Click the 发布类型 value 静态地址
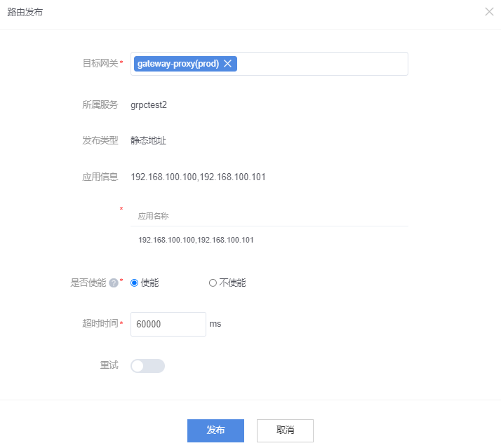This screenshot has height=448, width=501. [149, 140]
